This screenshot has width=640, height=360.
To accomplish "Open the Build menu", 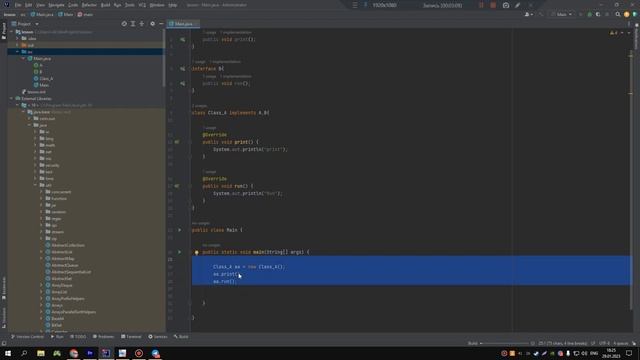I will [105, 5].
